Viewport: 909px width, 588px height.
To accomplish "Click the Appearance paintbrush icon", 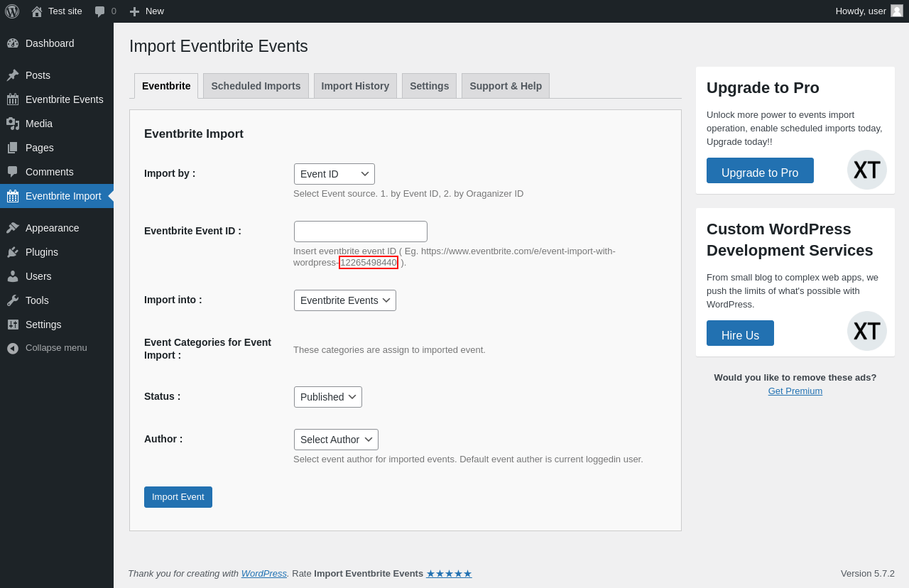I will click(13, 228).
